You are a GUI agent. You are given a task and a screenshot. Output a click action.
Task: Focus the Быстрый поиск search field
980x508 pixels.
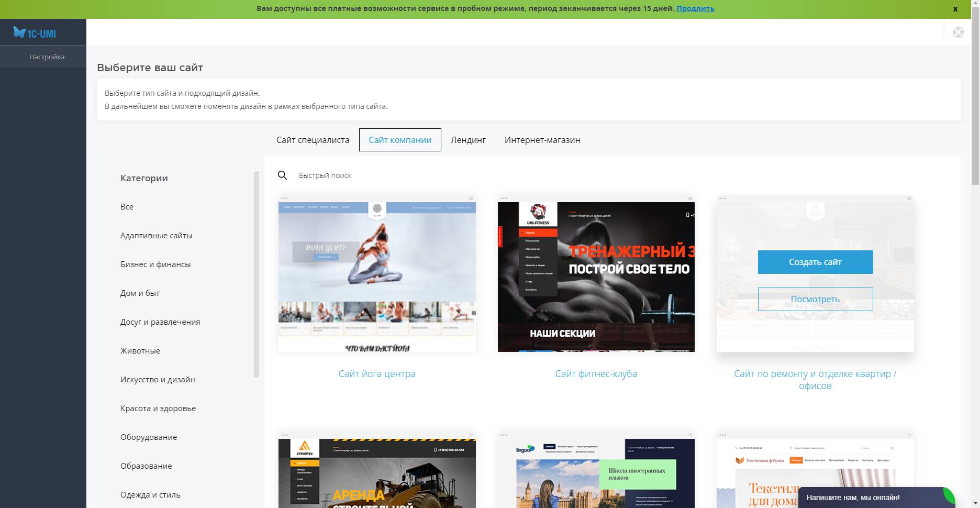tap(325, 175)
